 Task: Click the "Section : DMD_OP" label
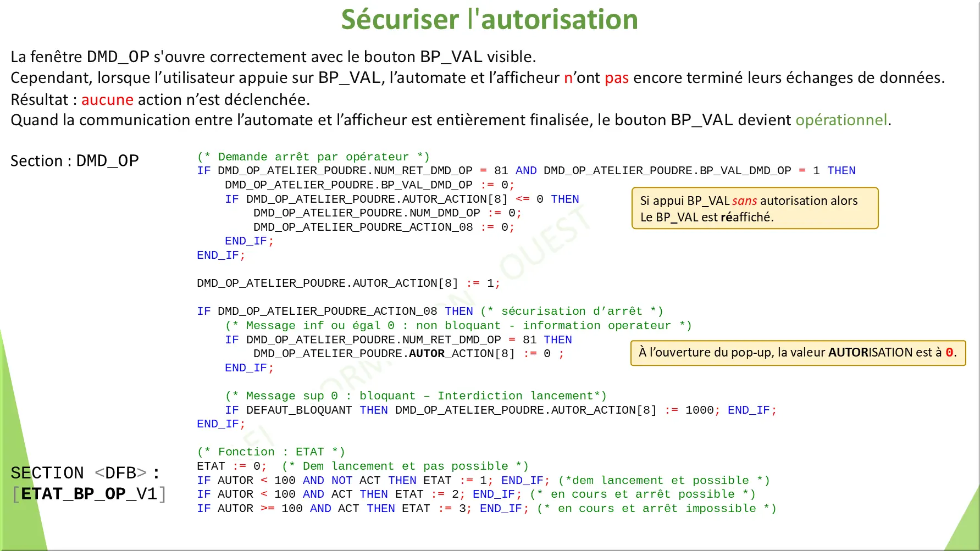click(75, 161)
